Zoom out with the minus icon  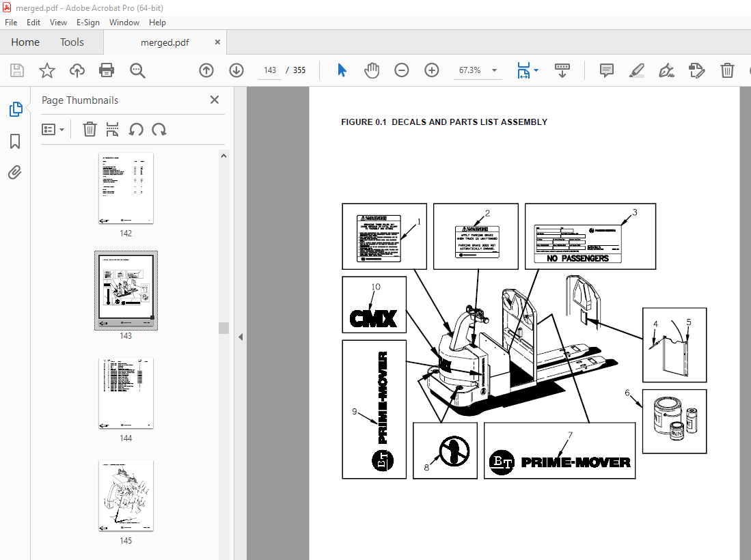[401, 70]
